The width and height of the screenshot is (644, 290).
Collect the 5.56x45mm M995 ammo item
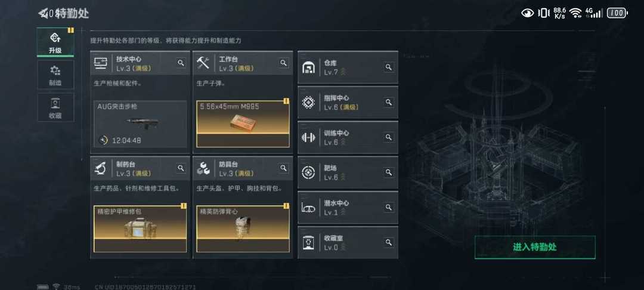243,124
